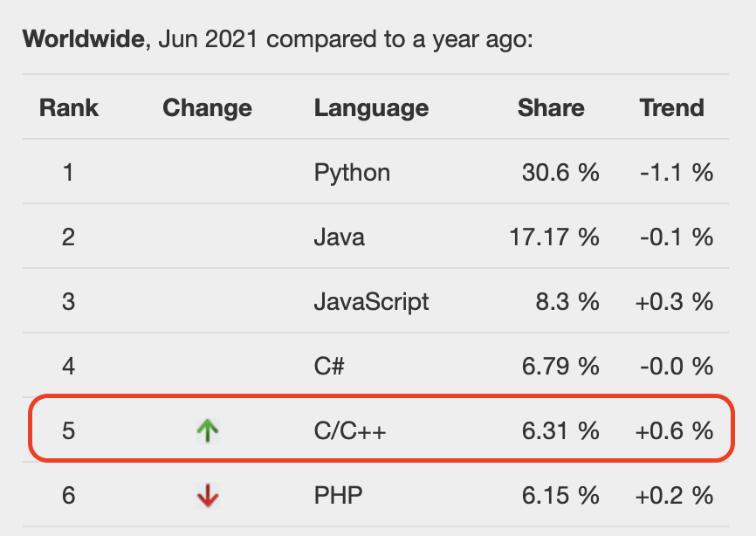Click the +0.6 % C/C++ trend value
The image size is (756, 536).
tap(674, 430)
